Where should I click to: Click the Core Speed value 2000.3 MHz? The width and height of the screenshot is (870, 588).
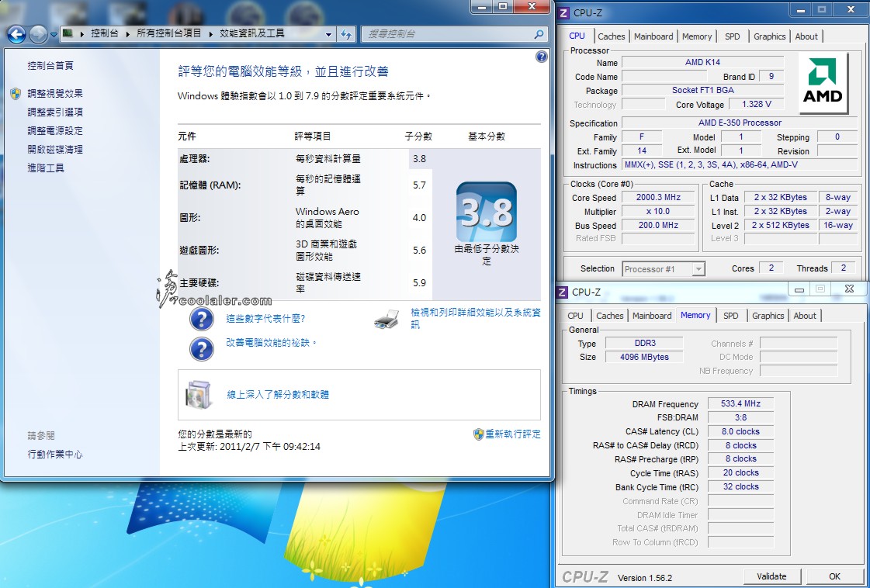(658, 197)
